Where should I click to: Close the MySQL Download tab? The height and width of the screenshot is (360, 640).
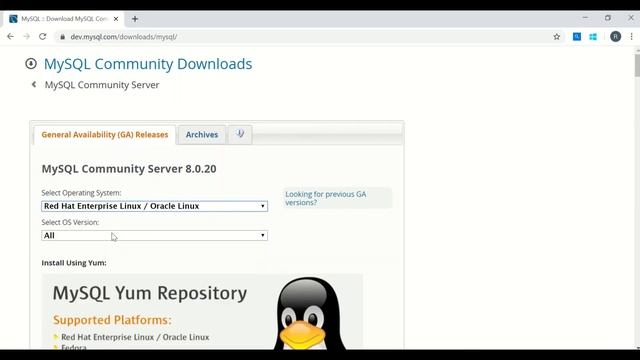pyautogui.click(x=116, y=19)
